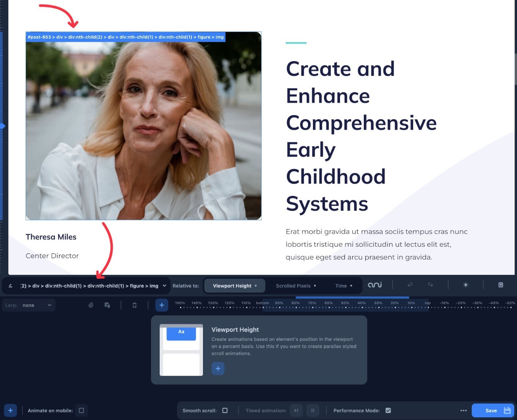The width and height of the screenshot is (517, 420).
Task: Open the three-dots more options menu
Action: 463,410
